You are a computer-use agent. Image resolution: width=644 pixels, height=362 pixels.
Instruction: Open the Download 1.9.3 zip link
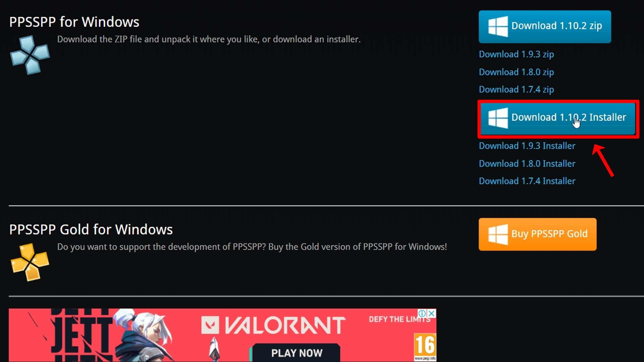(x=516, y=54)
